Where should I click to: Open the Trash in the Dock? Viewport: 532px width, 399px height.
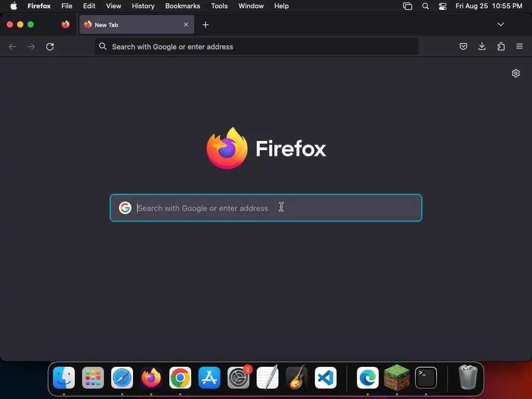point(468,377)
